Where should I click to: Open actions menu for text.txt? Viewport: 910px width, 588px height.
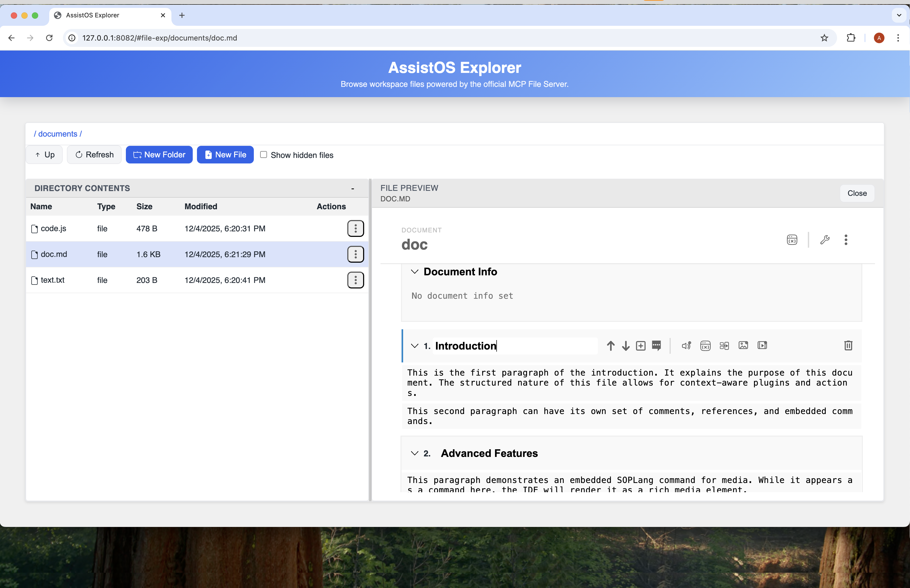coord(355,280)
